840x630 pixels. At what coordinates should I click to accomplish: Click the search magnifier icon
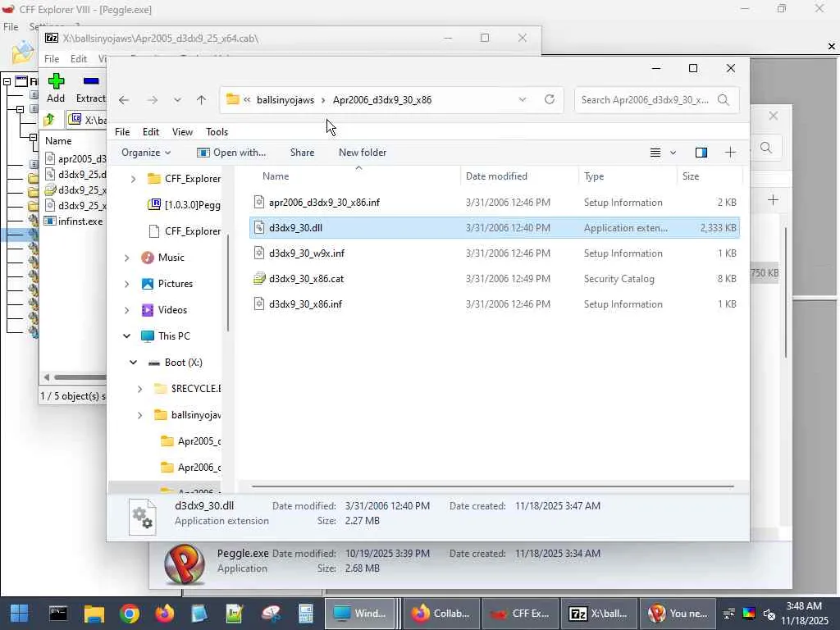click(724, 100)
